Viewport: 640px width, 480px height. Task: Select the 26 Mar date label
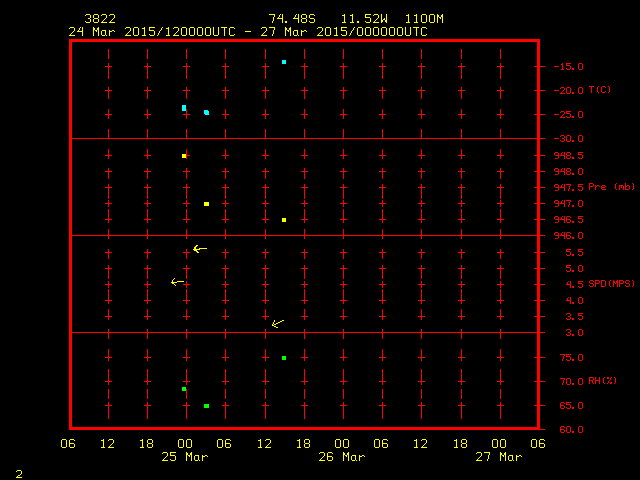[x=341, y=457]
